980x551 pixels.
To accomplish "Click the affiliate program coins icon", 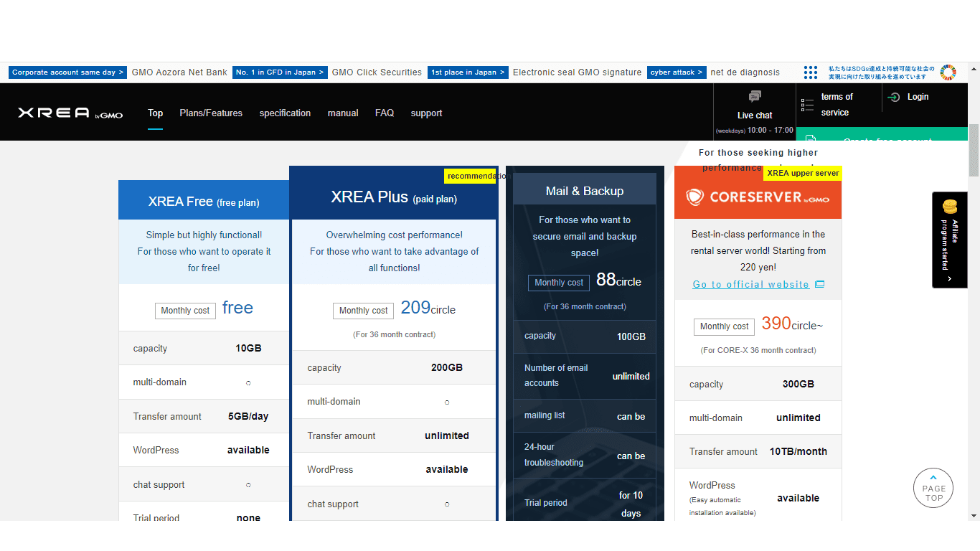I will (950, 207).
